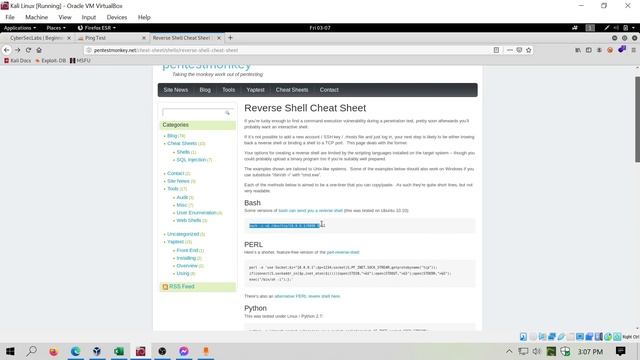Click the Windows volume tray icon
Screen dimensions: 640x360
coord(537,351)
